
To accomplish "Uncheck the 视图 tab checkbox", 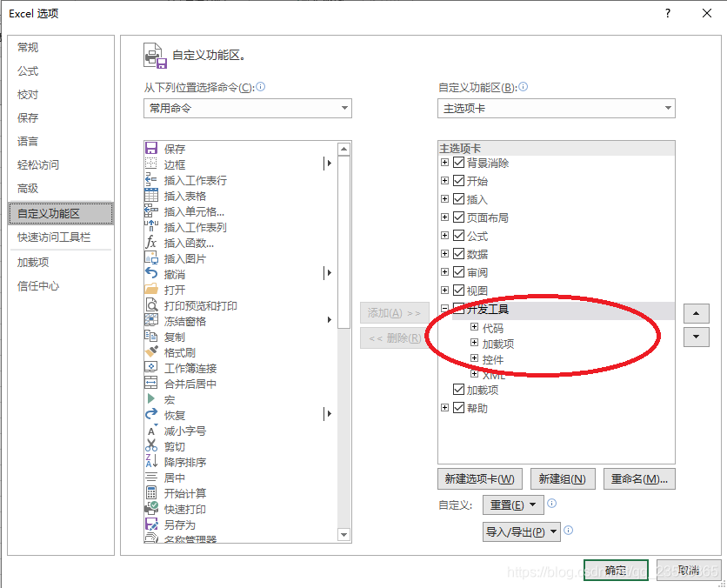I will [458, 291].
